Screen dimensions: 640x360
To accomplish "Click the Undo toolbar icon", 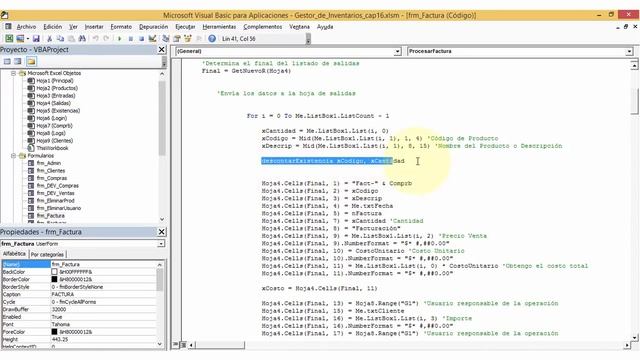I will coord(96,38).
